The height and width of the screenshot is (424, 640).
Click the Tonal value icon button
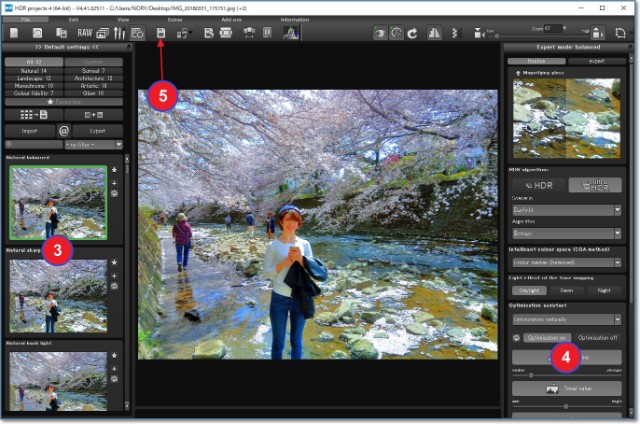point(566,388)
